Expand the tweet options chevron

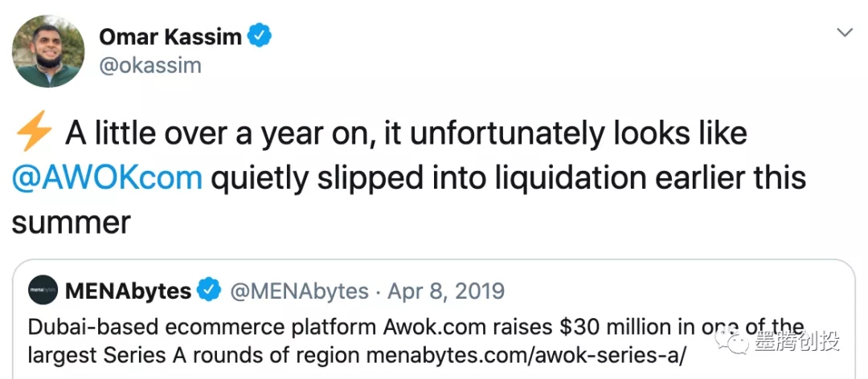click(x=845, y=33)
